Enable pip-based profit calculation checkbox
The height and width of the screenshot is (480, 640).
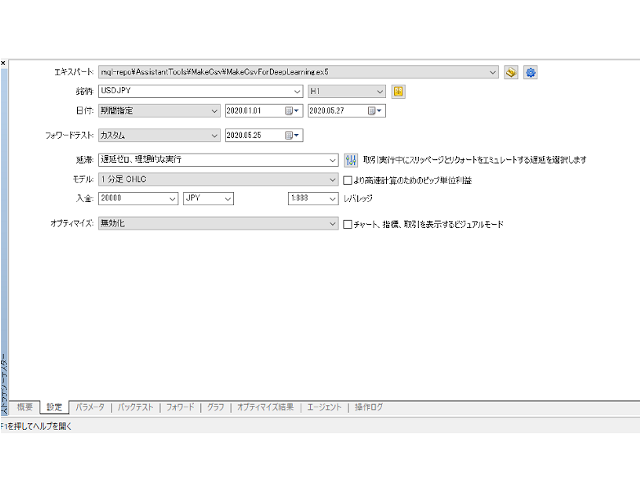(x=347, y=180)
